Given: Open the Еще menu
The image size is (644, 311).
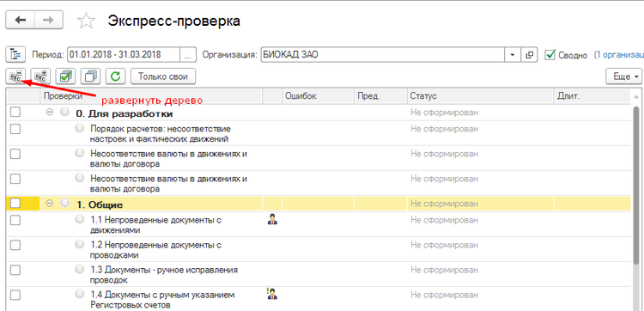Looking at the screenshot, I should point(623,76).
